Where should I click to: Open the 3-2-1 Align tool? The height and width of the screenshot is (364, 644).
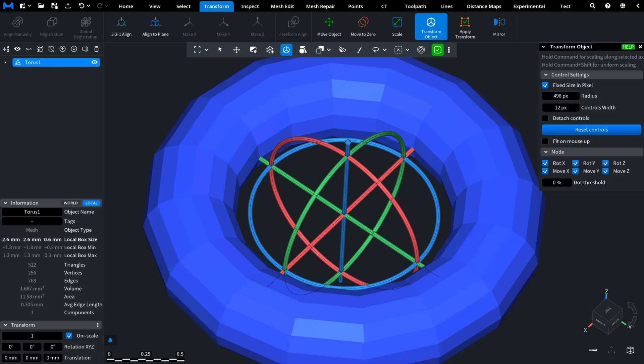point(121,27)
